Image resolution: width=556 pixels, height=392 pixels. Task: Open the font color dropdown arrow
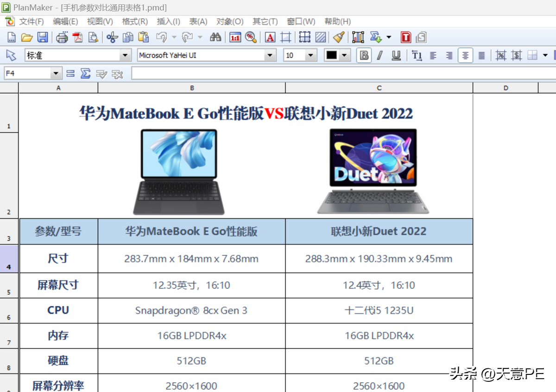tap(344, 56)
